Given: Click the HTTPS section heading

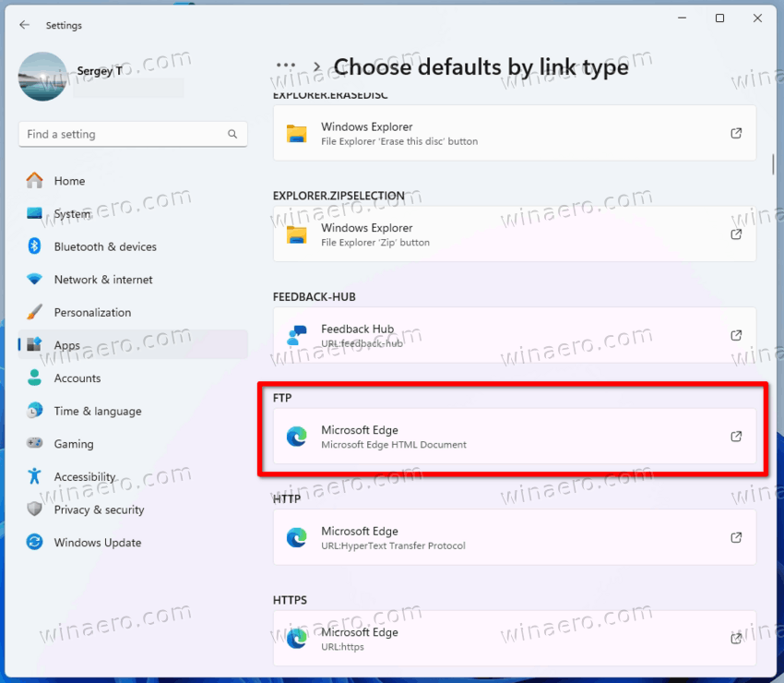Looking at the screenshot, I should pos(290,600).
